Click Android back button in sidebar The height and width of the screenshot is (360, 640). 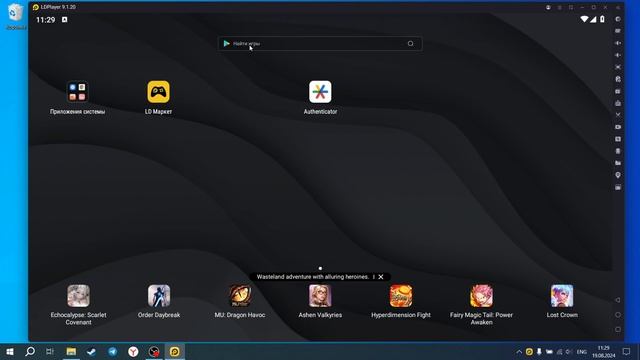[618, 300]
